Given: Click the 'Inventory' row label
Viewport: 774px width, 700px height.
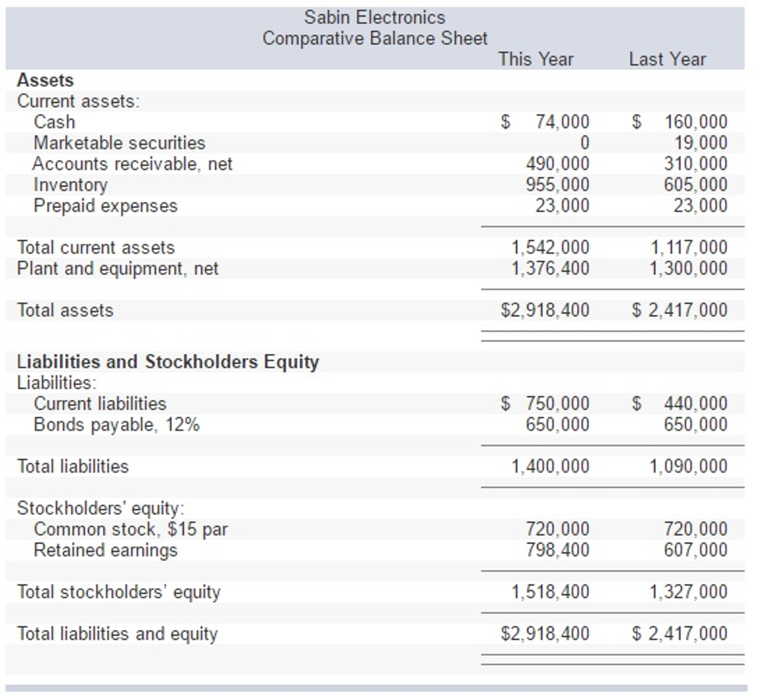Looking at the screenshot, I should [71, 185].
